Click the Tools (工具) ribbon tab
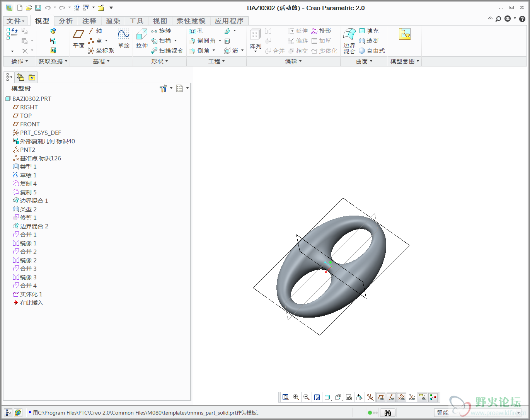 coord(136,21)
